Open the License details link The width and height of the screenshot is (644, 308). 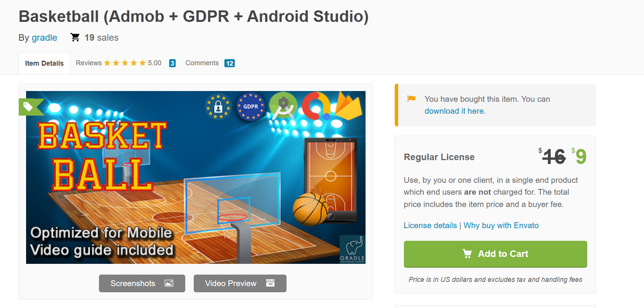tap(430, 225)
